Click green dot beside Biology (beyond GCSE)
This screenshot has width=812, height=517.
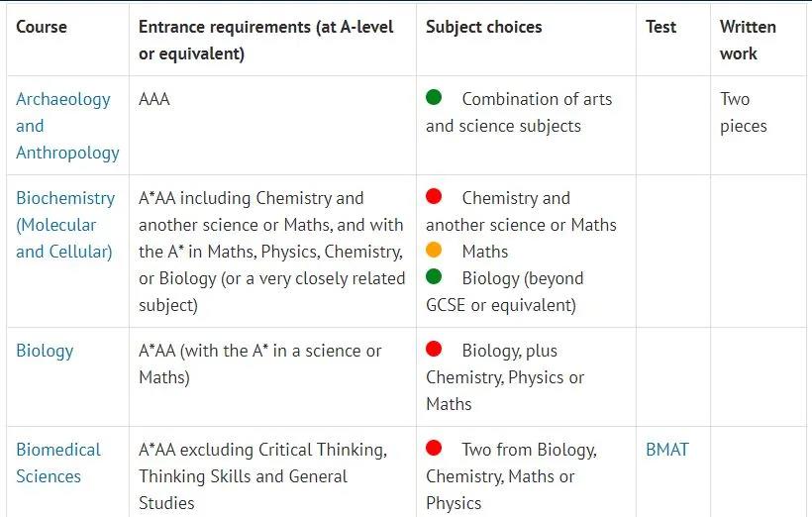coord(434,276)
